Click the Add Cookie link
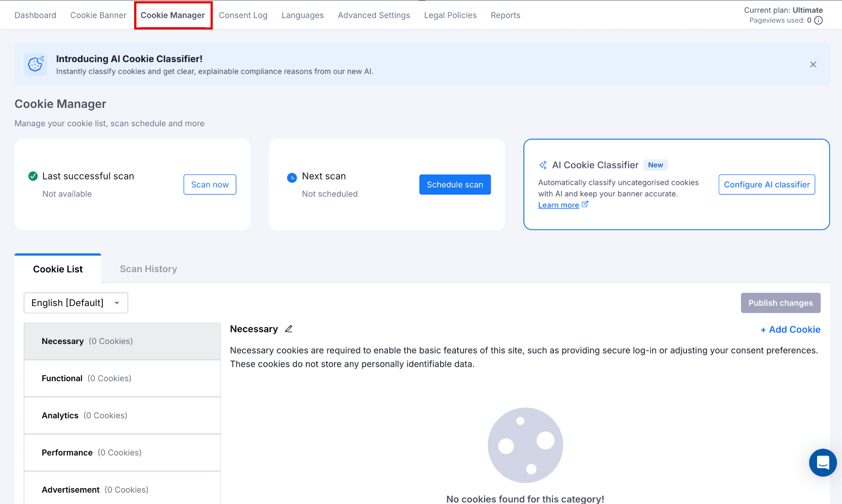This screenshot has width=842, height=504. (790, 330)
